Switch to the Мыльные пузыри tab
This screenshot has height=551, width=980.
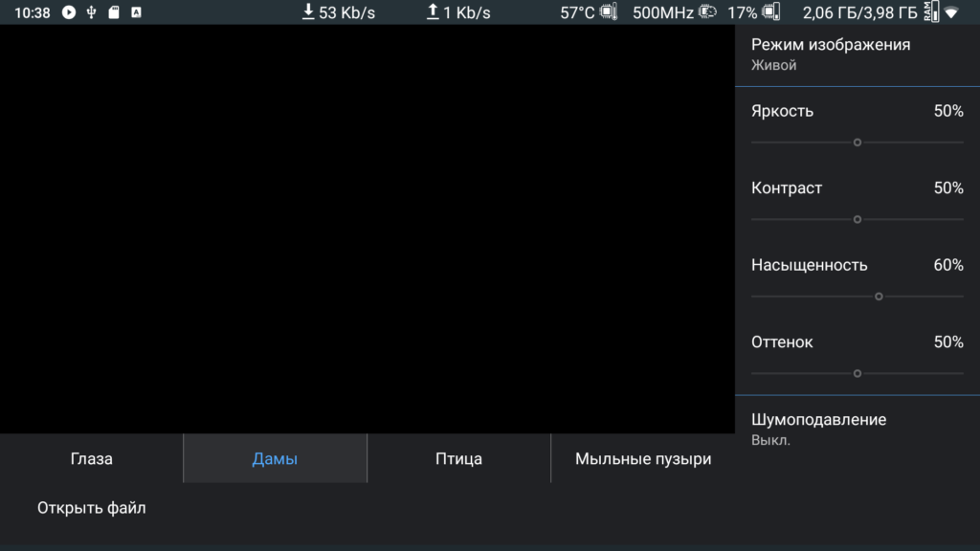pos(642,459)
